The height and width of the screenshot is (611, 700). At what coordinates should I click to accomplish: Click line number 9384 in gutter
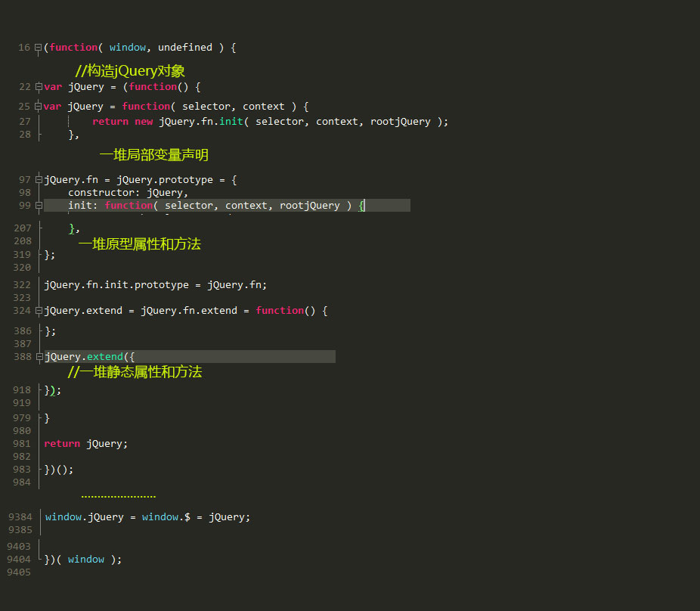pyautogui.click(x=20, y=516)
